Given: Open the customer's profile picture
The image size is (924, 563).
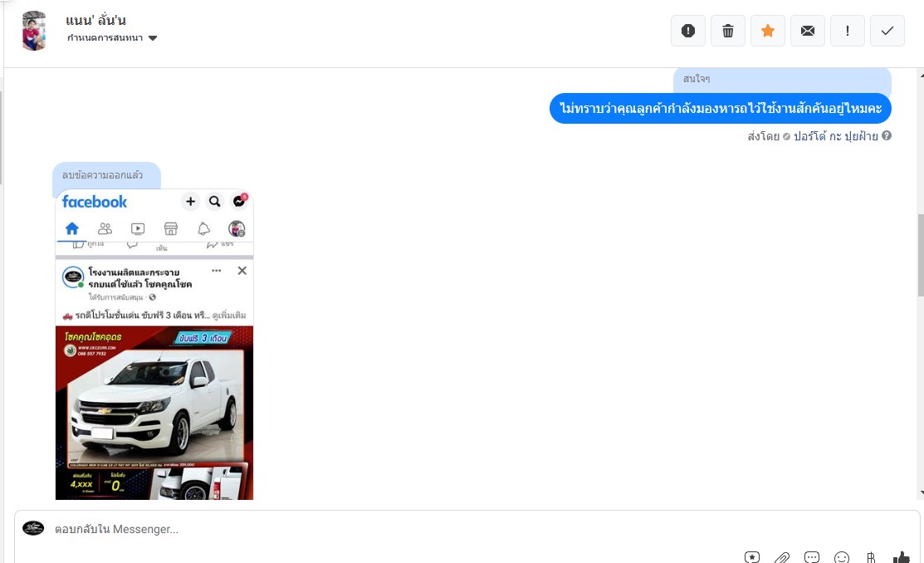Looking at the screenshot, I should tap(34, 31).
